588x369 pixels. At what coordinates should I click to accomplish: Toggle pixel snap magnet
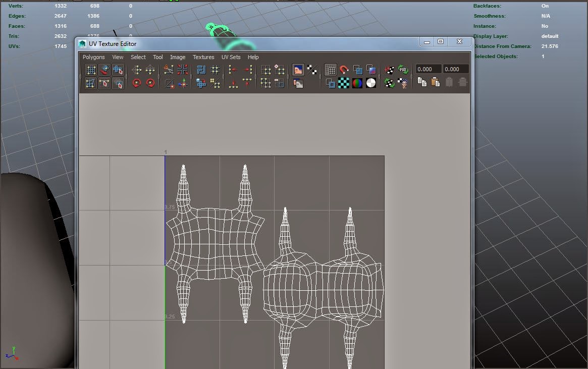tap(344, 70)
